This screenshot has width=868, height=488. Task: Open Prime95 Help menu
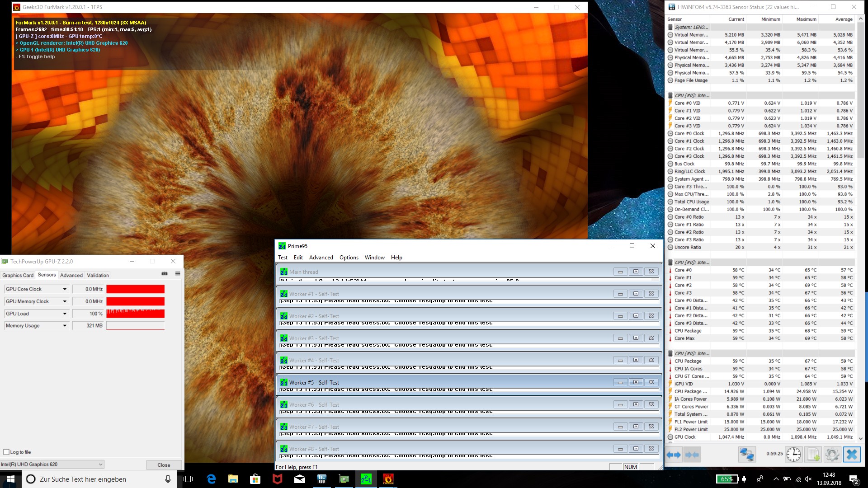pos(396,258)
